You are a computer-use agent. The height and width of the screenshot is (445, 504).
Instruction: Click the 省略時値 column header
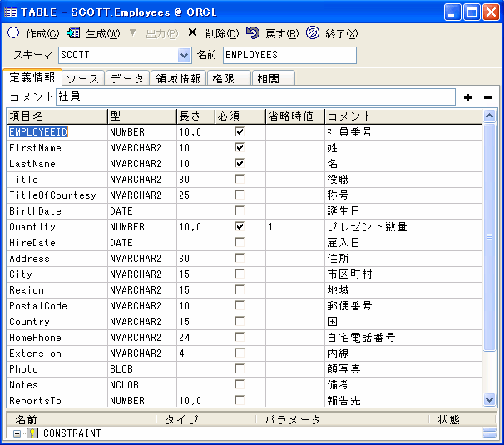pyautogui.click(x=295, y=116)
